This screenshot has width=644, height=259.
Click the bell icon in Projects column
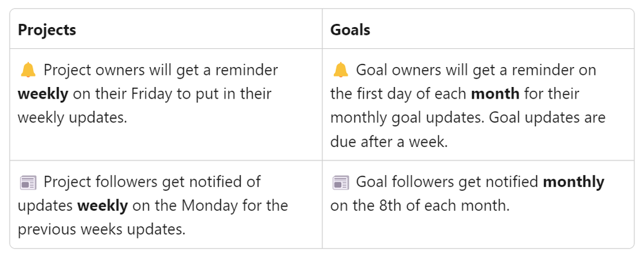click(x=28, y=70)
